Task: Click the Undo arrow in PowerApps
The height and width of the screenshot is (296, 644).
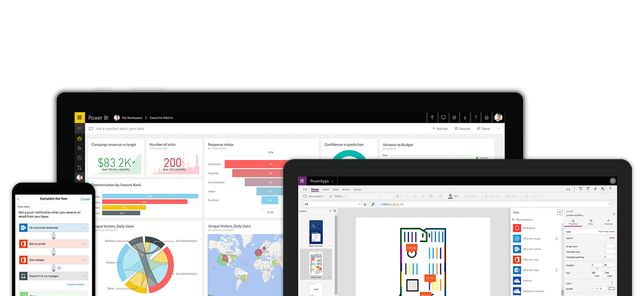Action: pyautogui.click(x=580, y=189)
